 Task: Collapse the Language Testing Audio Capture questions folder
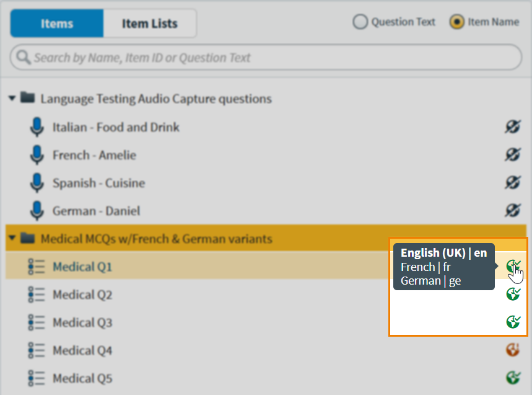(12, 99)
